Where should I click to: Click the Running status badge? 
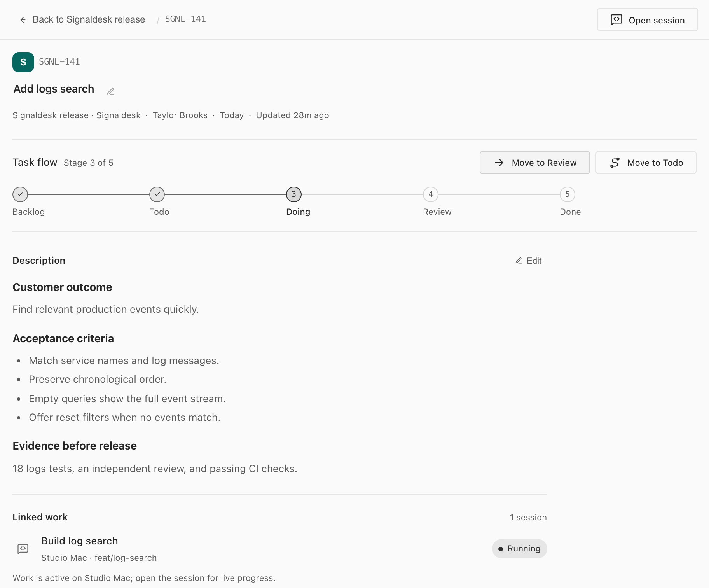pos(519,549)
